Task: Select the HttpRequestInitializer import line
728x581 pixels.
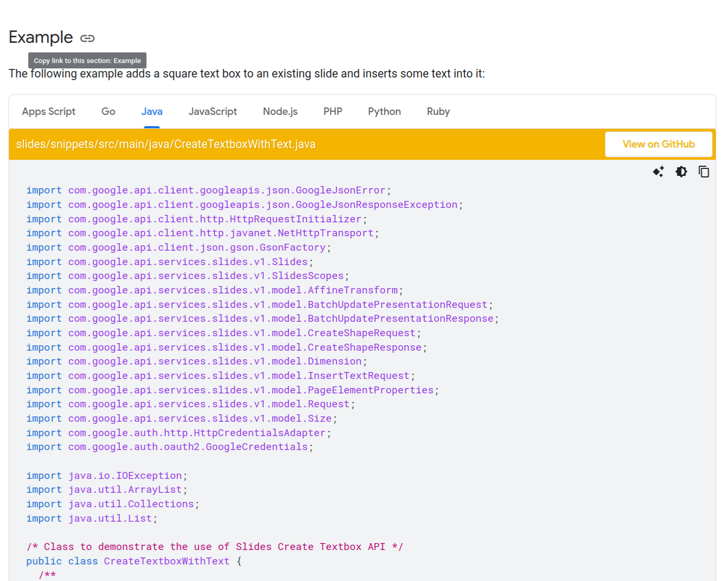Action: [197, 219]
